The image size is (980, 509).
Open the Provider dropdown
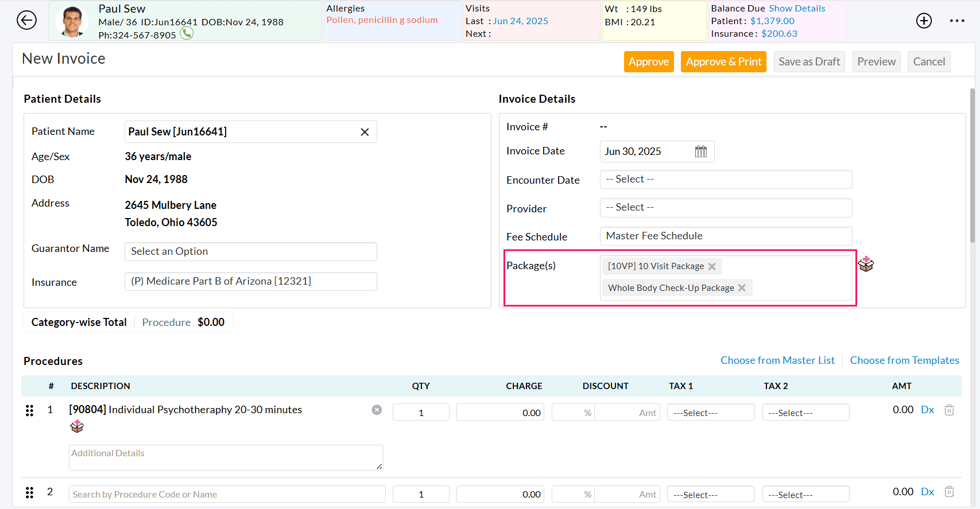[726, 208]
